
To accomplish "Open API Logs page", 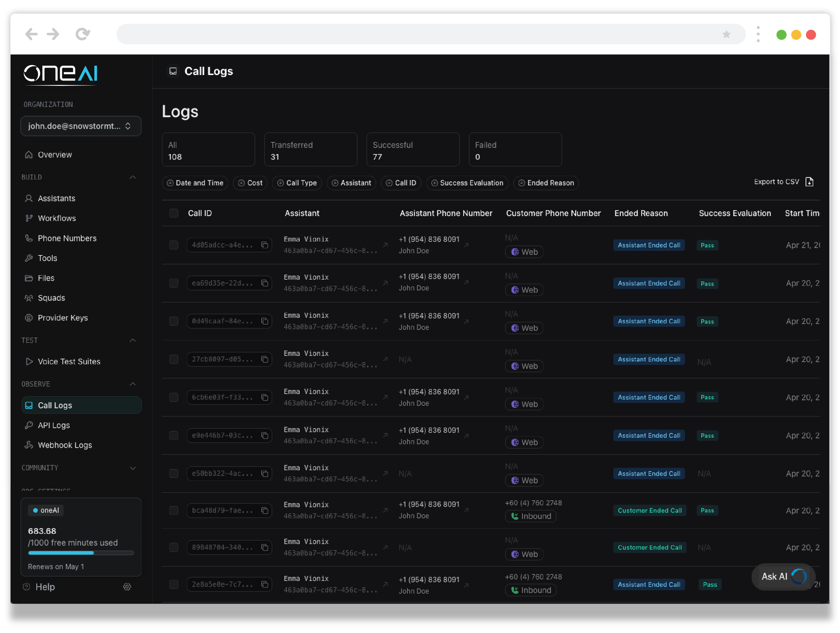I will 54,425.
